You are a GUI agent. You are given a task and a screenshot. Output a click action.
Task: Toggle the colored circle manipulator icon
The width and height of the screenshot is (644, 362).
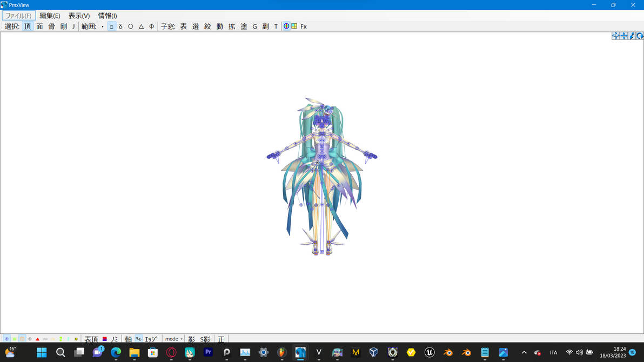coord(286,26)
